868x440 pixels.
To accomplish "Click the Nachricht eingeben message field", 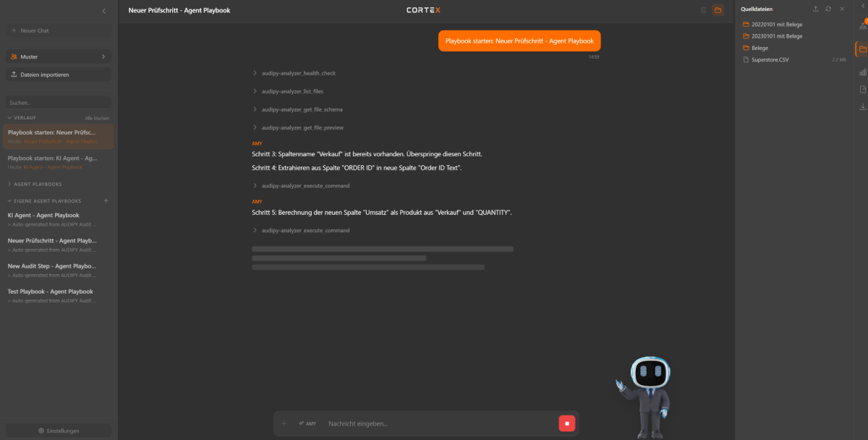I will point(434,423).
